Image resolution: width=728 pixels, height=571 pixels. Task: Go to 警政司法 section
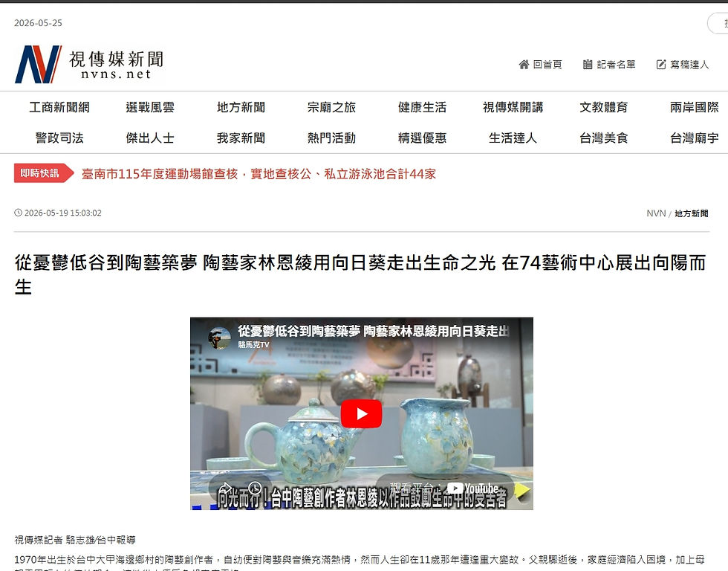(x=59, y=138)
